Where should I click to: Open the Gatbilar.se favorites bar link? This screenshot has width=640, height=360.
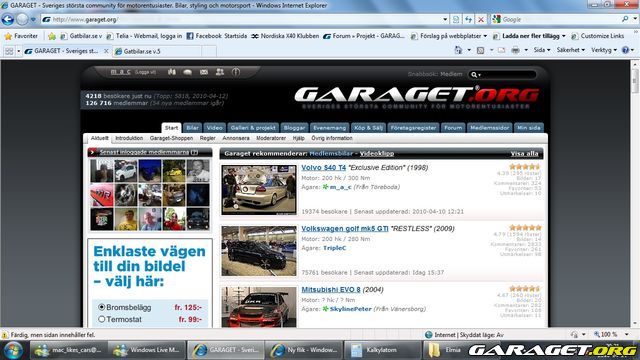click(x=81, y=36)
